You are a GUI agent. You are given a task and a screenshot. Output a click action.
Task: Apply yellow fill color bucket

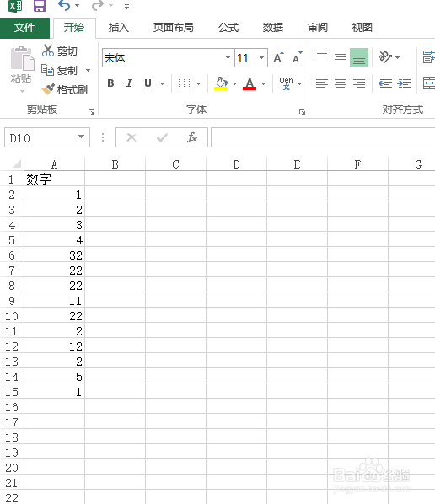(x=221, y=83)
